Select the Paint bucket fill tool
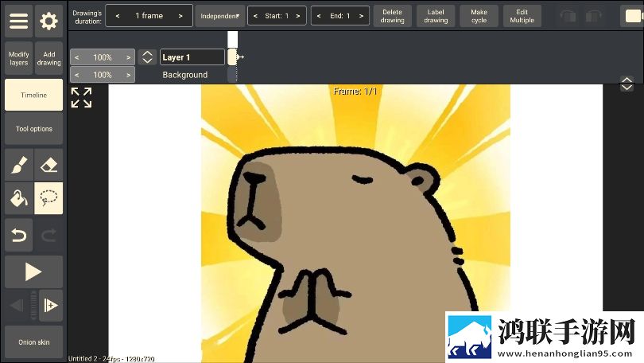The image size is (644, 363). click(x=18, y=198)
